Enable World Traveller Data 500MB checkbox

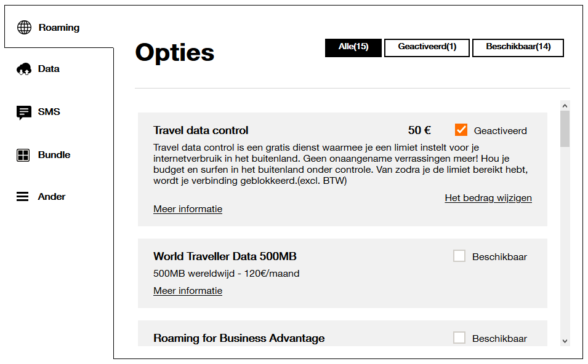pyautogui.click(x=459, y=256)
